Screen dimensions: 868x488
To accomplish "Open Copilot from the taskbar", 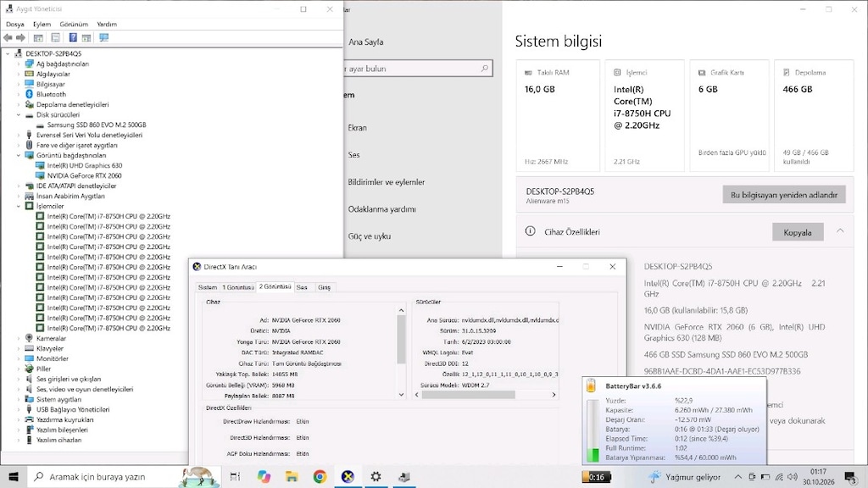I will point(264,476).
